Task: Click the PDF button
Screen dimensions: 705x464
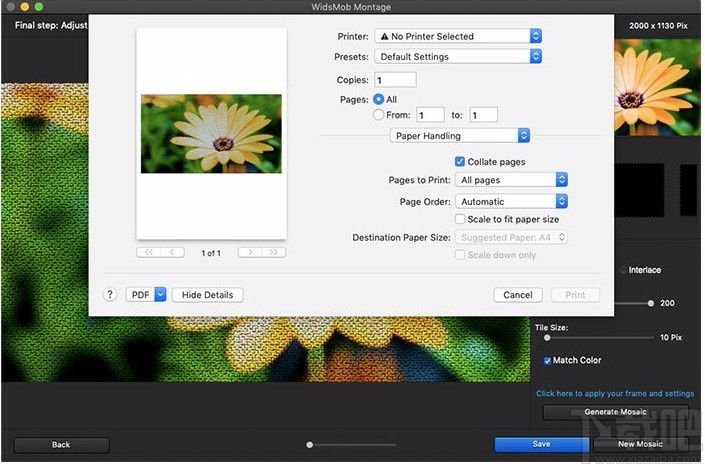Action: pos(140,294)
